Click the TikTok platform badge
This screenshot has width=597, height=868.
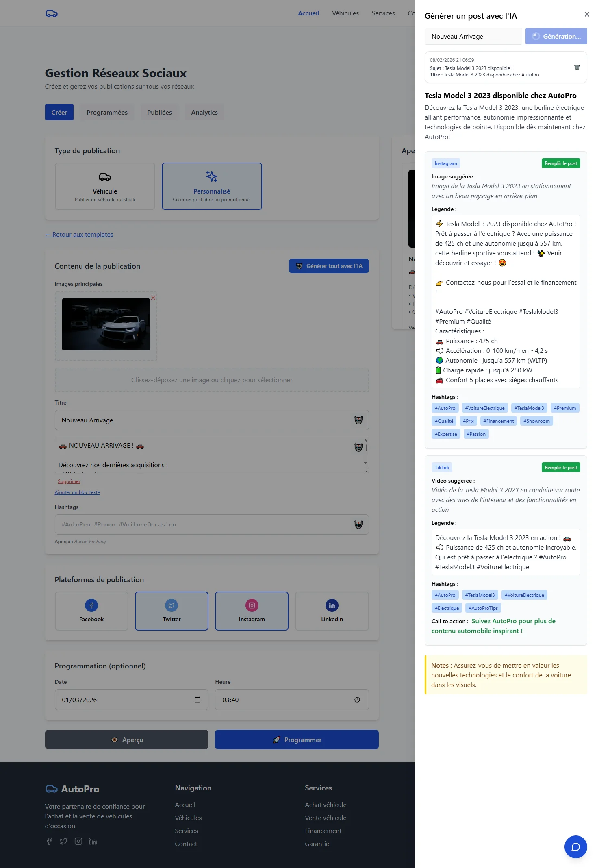tap(442, 468)
